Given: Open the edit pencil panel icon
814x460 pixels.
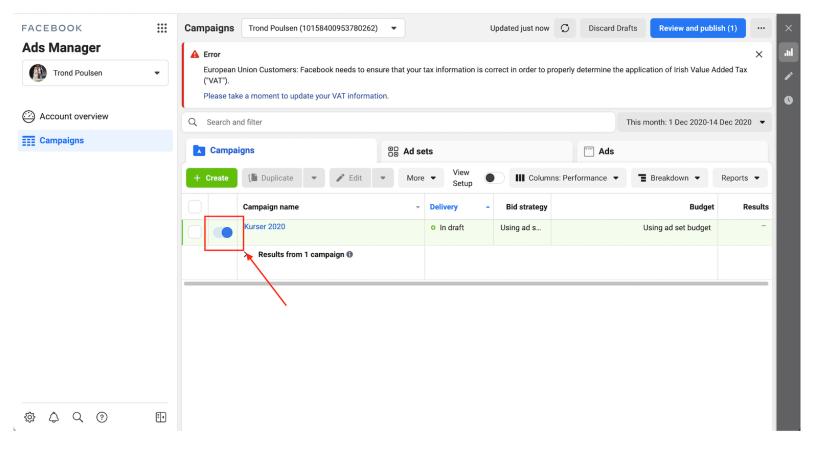Looking at the screenshot, I should (x=789, y=76).
